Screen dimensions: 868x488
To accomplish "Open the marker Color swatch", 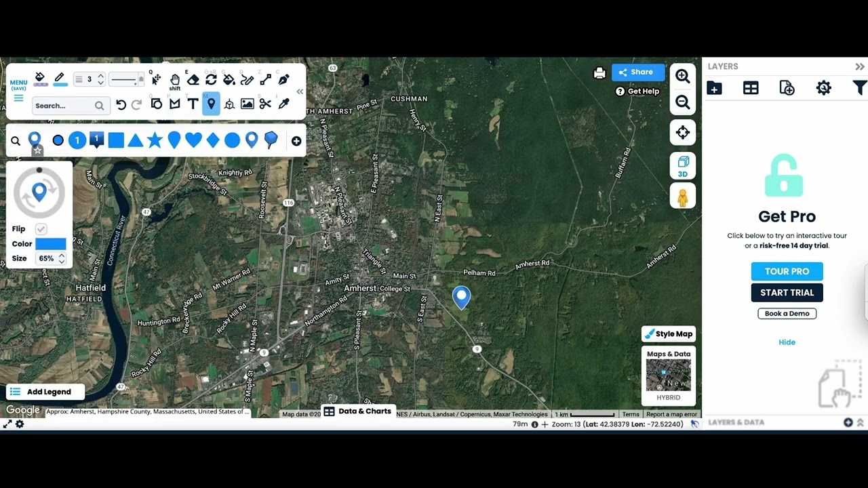I will pos(50,244).
